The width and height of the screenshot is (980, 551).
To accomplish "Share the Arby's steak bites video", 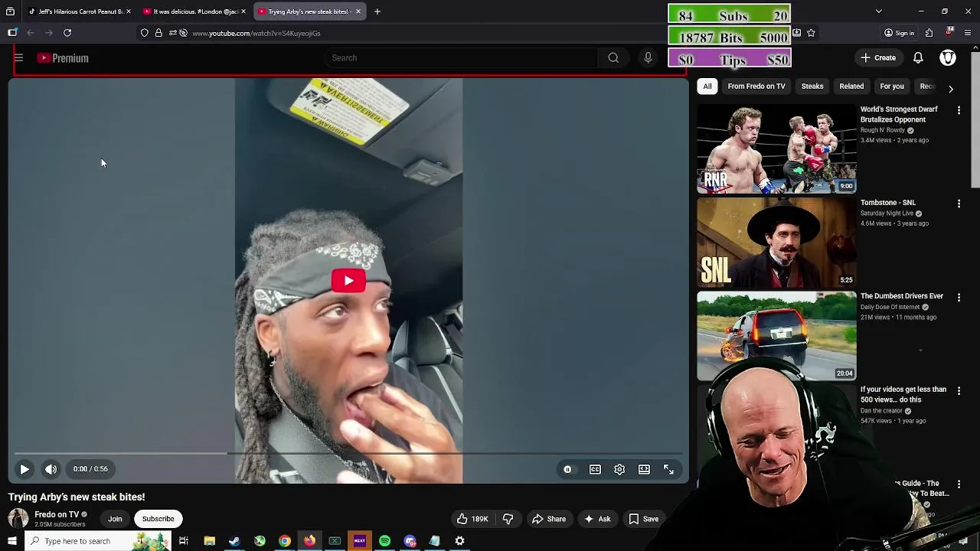I will point(549,519).
